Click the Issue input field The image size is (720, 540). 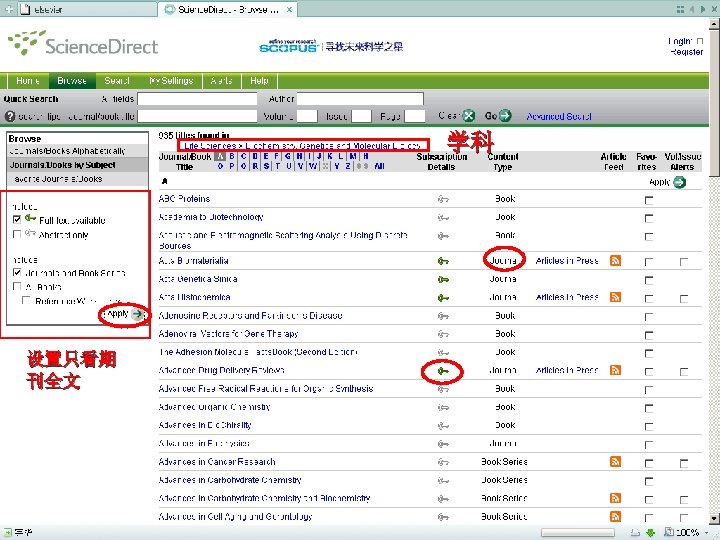pyautogui.click(x=361, y=116)
